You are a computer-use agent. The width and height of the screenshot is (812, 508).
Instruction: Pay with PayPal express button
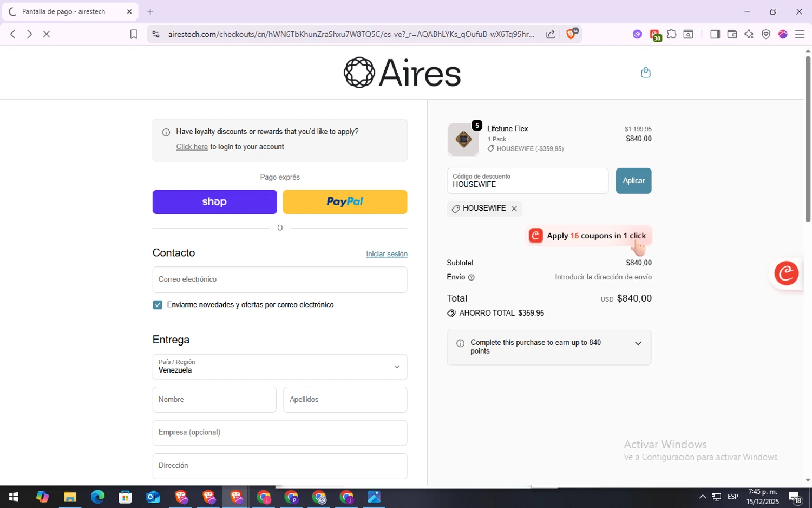345,202
